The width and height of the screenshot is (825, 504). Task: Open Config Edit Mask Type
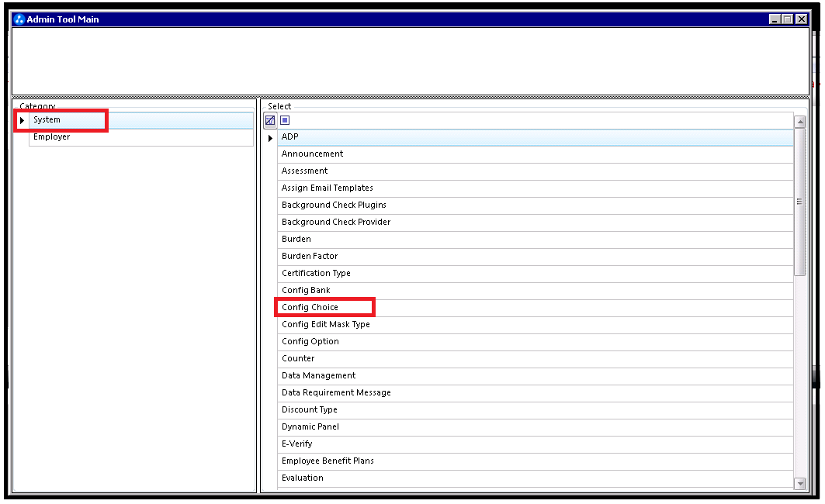pyautogui.click(x=535, y=325)
